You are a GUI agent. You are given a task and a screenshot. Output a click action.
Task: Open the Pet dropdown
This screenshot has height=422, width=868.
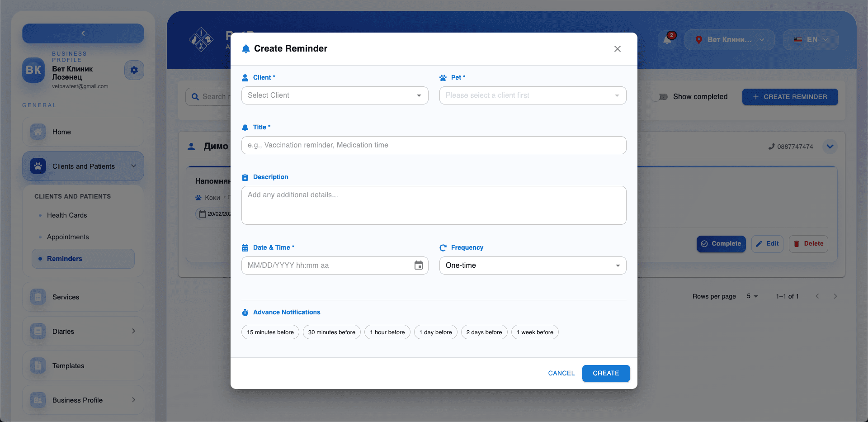point(533,95)
